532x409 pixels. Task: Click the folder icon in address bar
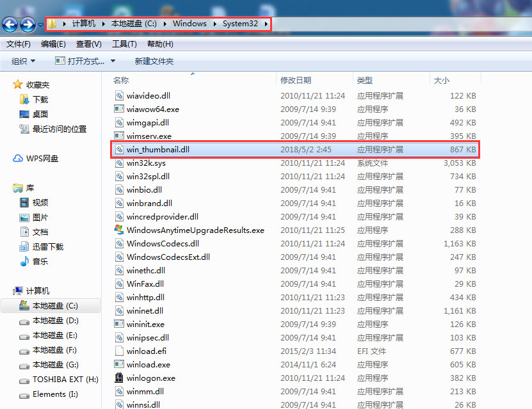52,24
